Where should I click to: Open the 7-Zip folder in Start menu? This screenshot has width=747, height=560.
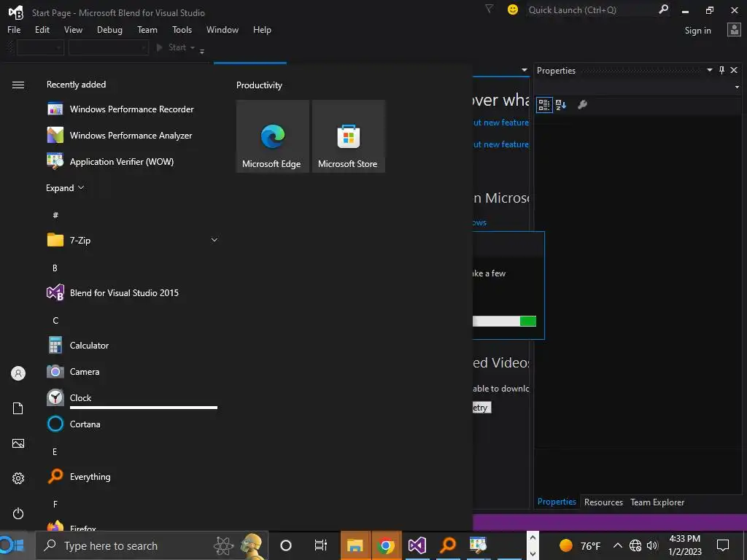[x=133, y=240]
